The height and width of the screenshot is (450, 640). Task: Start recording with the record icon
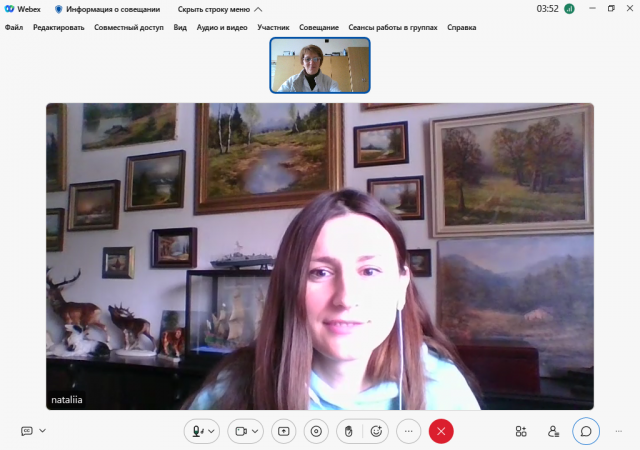(316, 431)
